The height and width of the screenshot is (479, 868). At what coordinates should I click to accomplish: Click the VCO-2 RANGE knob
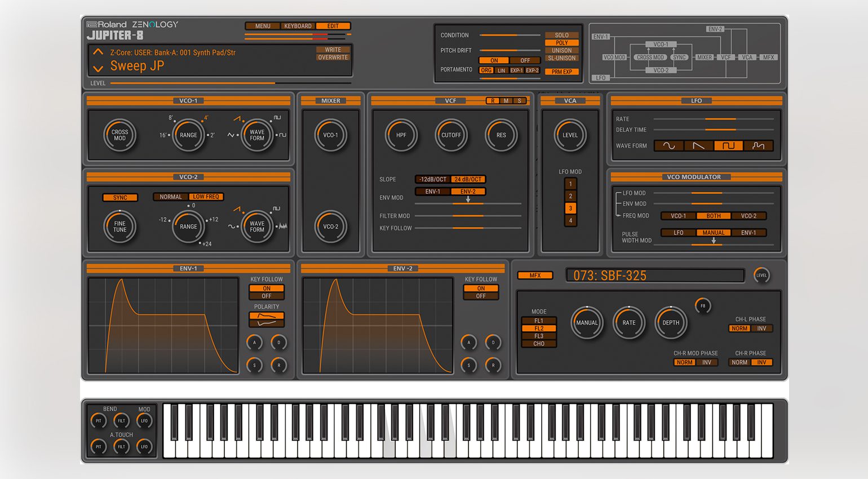188,227
